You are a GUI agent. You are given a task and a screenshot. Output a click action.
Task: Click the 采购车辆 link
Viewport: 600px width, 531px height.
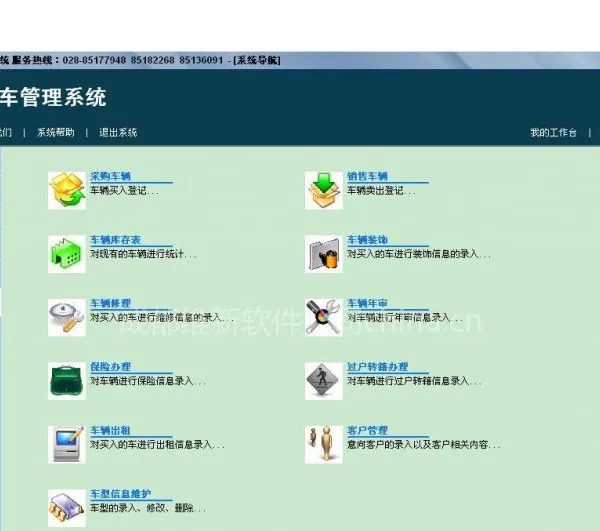pyautogui.click(x=111, y=176)
